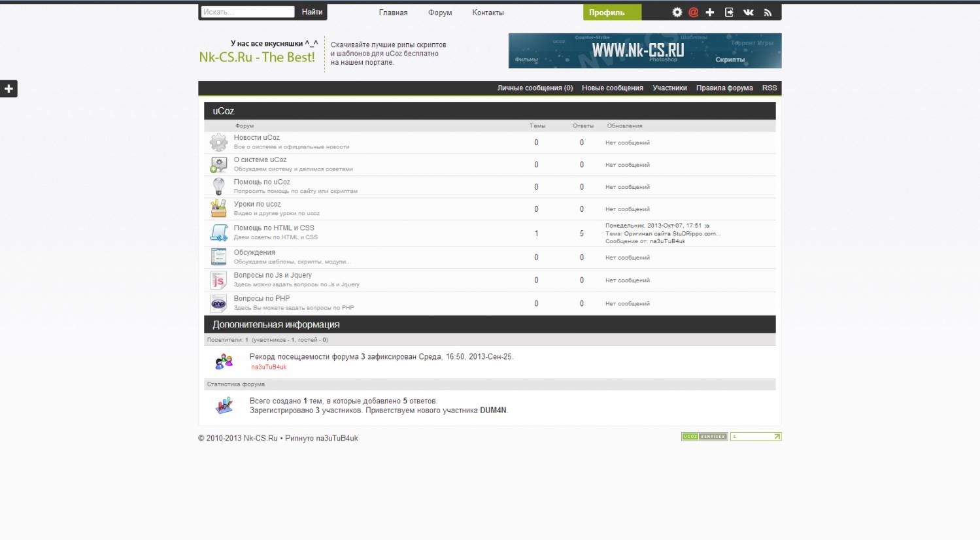
Task: View Новые сообщения
Action: (613, 88)
